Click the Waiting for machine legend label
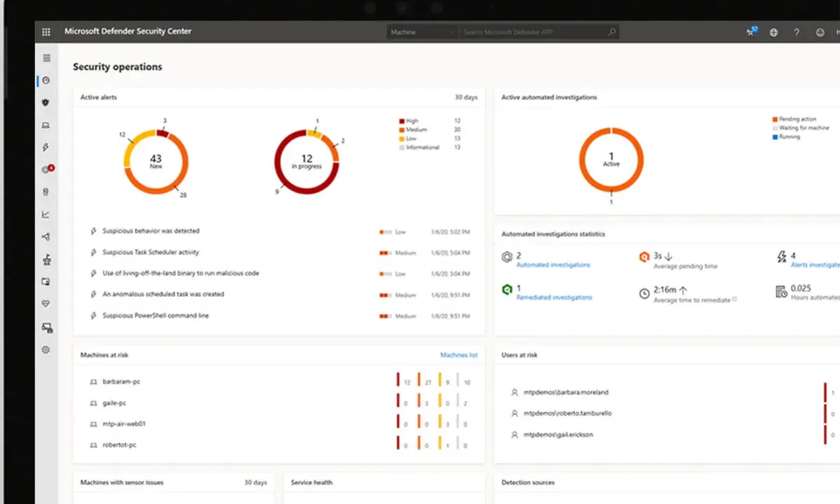The height and width of the screenshot is (504, 840). [x=804, y=128]
